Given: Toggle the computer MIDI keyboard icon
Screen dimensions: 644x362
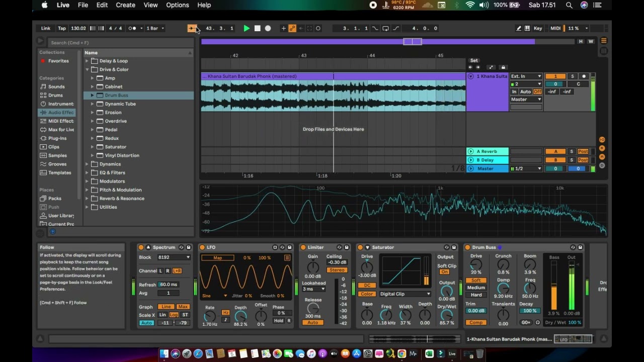Looking at the screenshot, I should pos(527,28).
